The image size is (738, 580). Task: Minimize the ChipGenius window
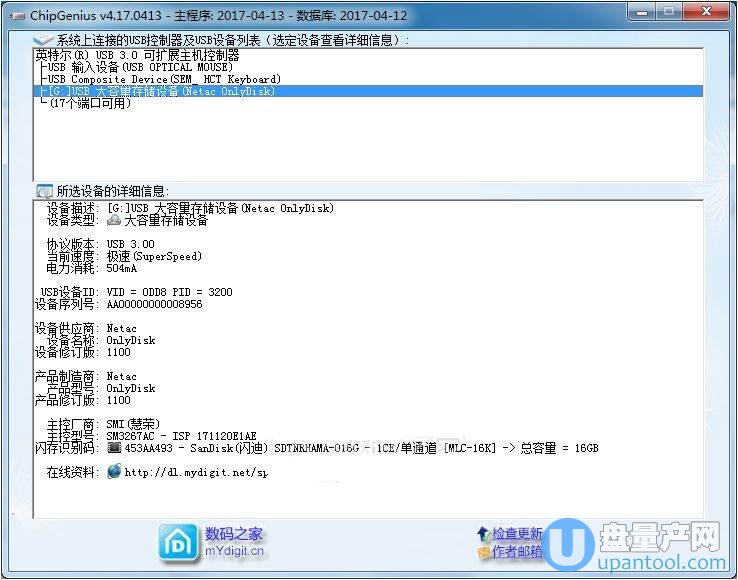[x=636, y=10]
